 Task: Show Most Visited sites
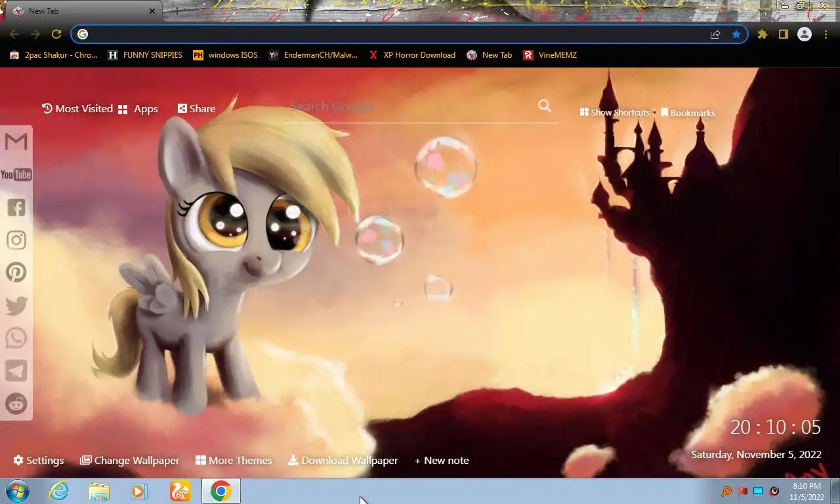pos(77,108)
